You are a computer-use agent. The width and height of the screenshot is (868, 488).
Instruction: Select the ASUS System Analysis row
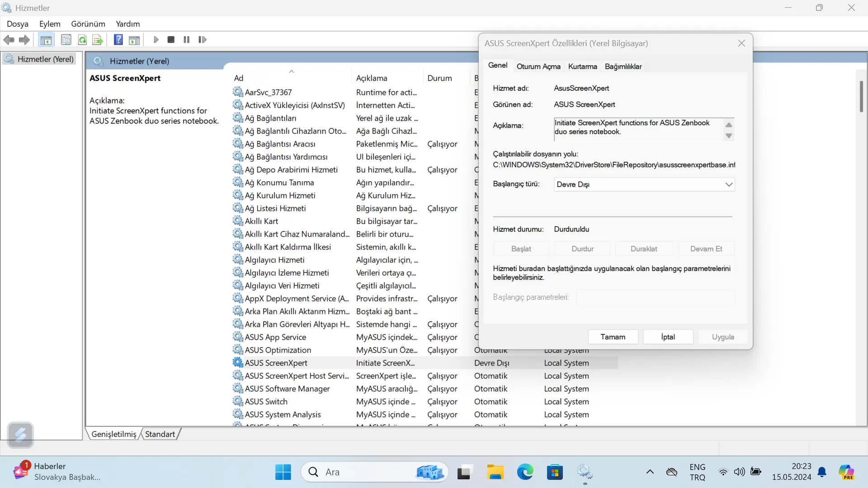pos(425,414)
